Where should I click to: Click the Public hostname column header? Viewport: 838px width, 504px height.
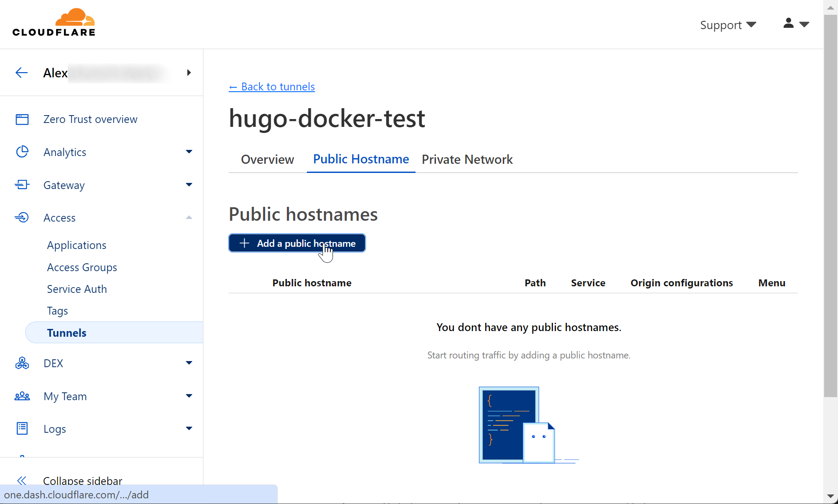(x=312, y=283)
